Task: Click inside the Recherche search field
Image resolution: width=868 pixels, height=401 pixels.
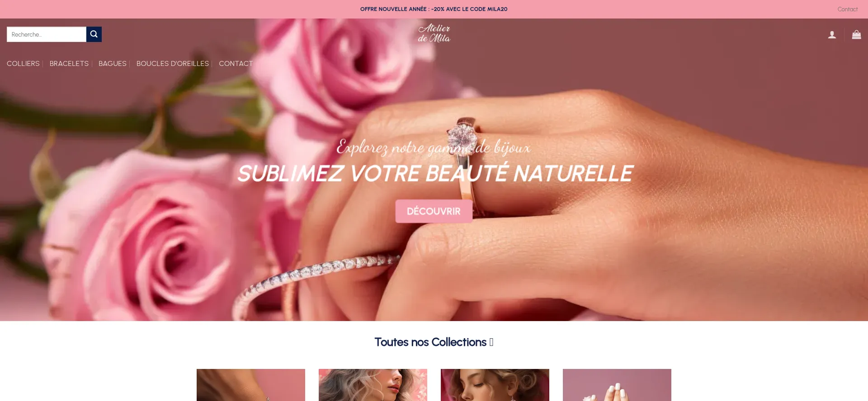Action: (47, 34)
